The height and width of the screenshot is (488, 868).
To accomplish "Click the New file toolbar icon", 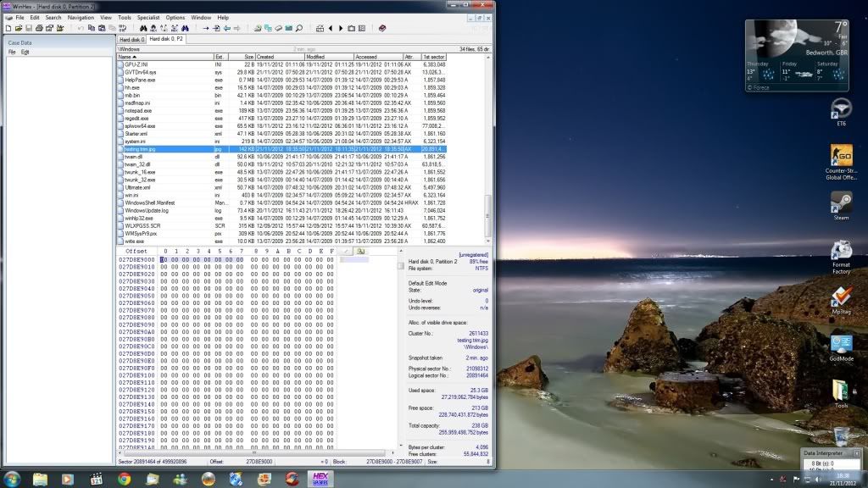I will 8,28.
